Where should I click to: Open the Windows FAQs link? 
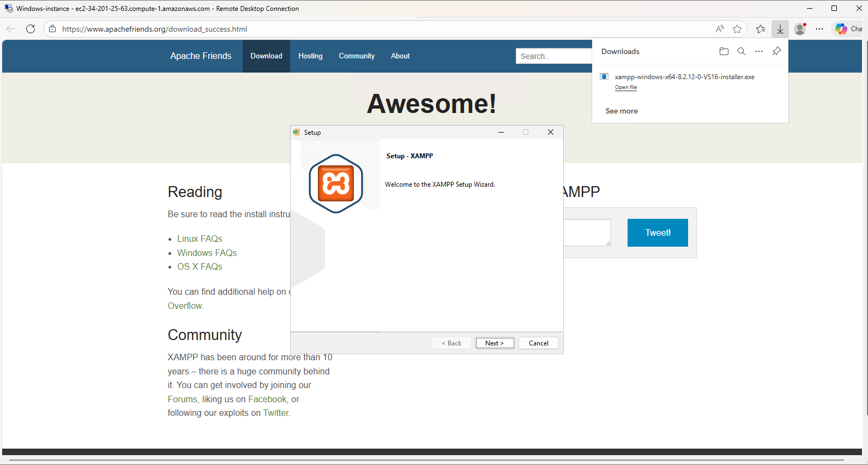[207, 253]
